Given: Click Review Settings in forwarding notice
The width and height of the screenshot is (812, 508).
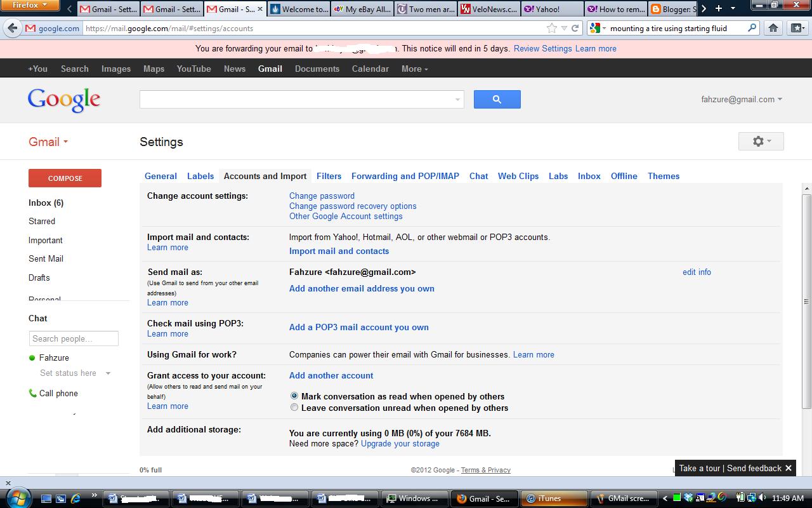Looking at the screenshot, I should coord(542,48).
